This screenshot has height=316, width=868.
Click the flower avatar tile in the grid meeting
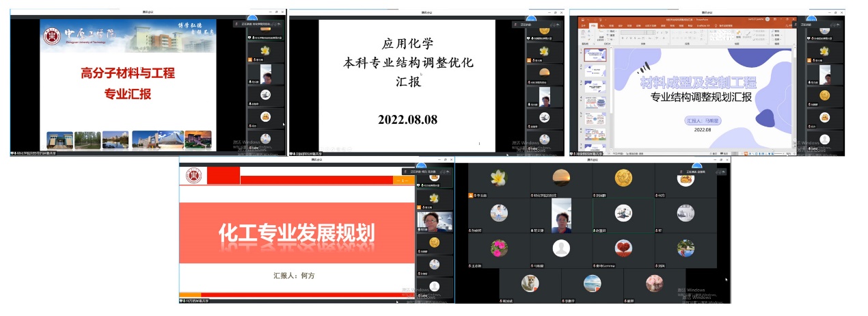(498, 178)
